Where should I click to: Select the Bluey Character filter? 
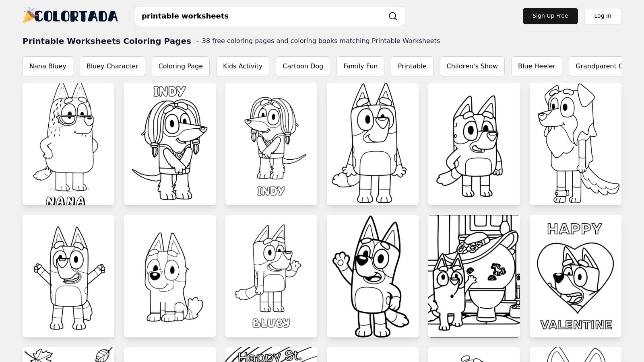coord(112,66)
